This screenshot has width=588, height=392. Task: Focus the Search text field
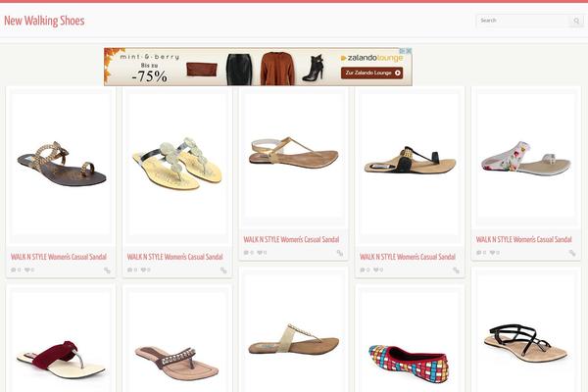click(x=523, y=21)
